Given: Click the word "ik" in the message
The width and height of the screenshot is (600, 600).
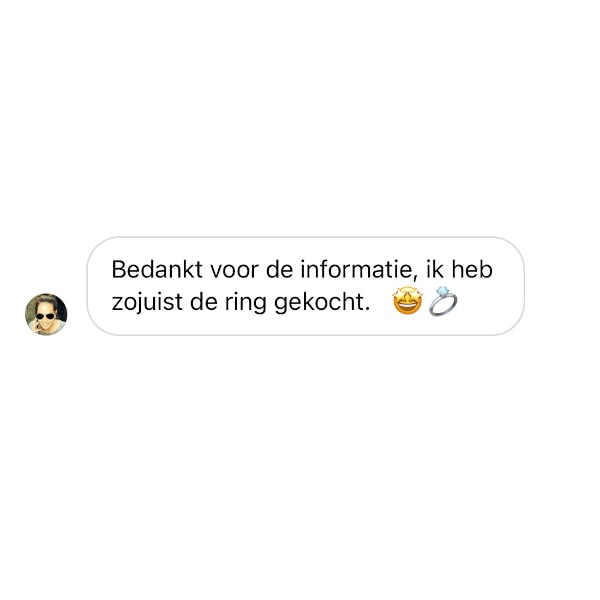Looking at the screenshot, I should tap(435, 269).
